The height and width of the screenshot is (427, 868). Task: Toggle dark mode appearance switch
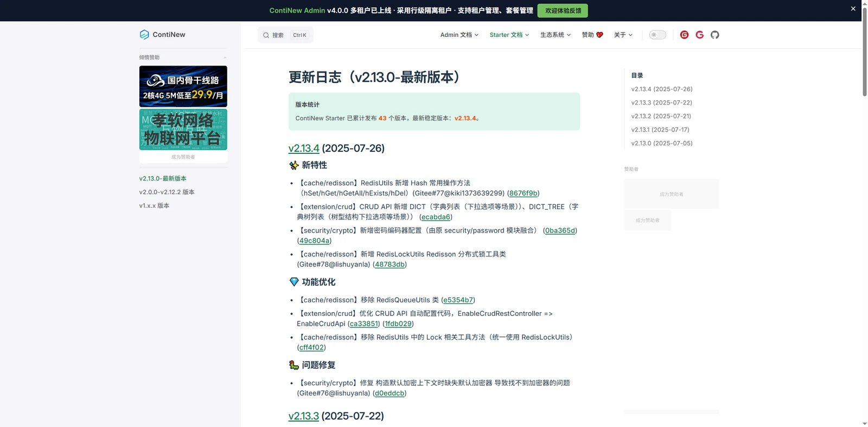[x=658, y=35]
